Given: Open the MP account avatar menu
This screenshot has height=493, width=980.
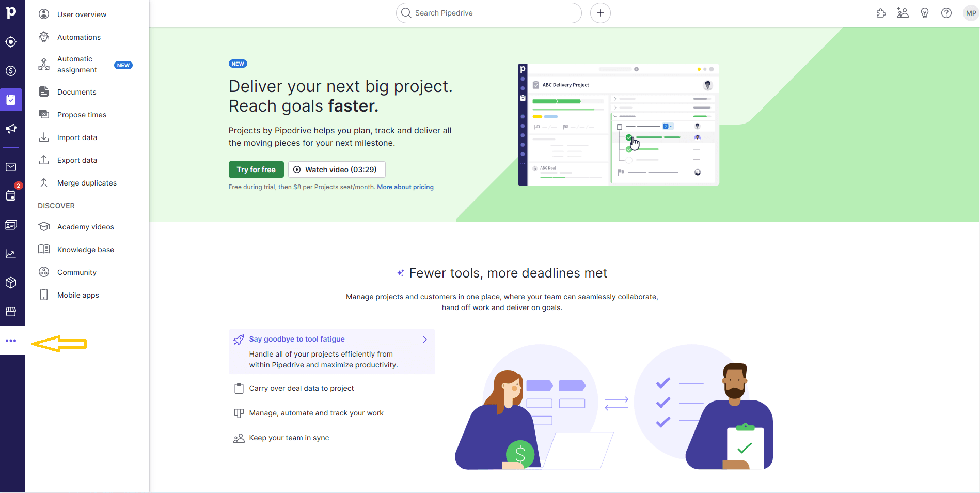Looking at the screenshot, I should [971, 13].
